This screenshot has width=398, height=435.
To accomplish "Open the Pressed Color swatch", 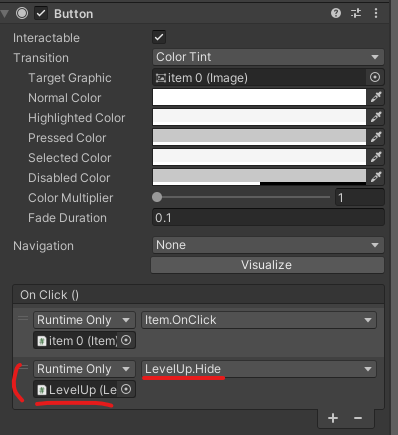I will 259,137.
